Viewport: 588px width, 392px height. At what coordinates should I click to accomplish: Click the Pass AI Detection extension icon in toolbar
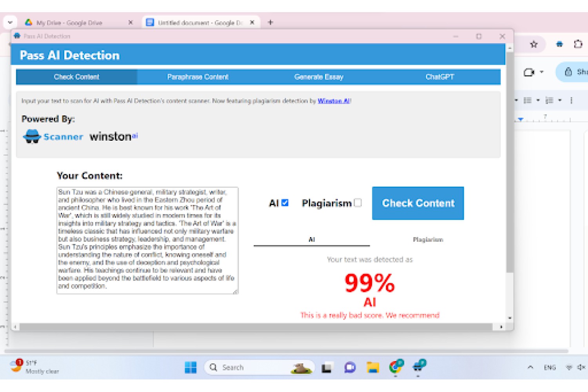click(559, 44)
